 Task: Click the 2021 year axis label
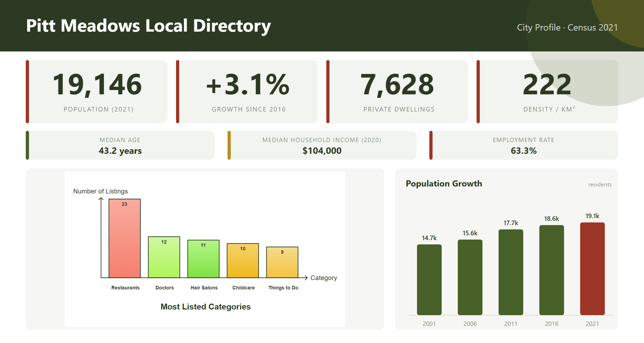[x=592, y=324]
